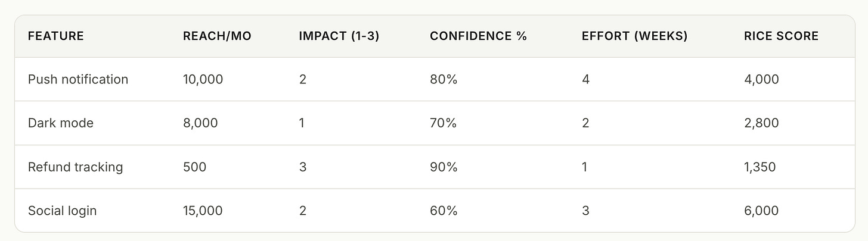Click the 80% confidence cell

tap(444, 79)
